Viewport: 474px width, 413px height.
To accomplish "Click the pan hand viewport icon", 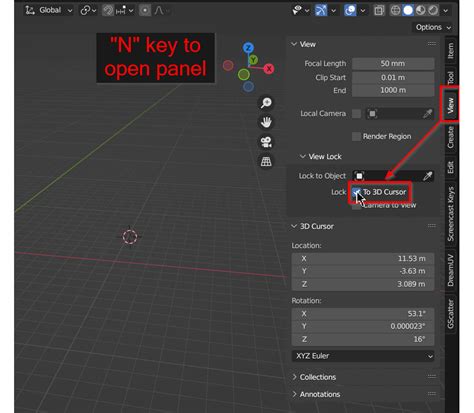I will click(x=266, y=122).
